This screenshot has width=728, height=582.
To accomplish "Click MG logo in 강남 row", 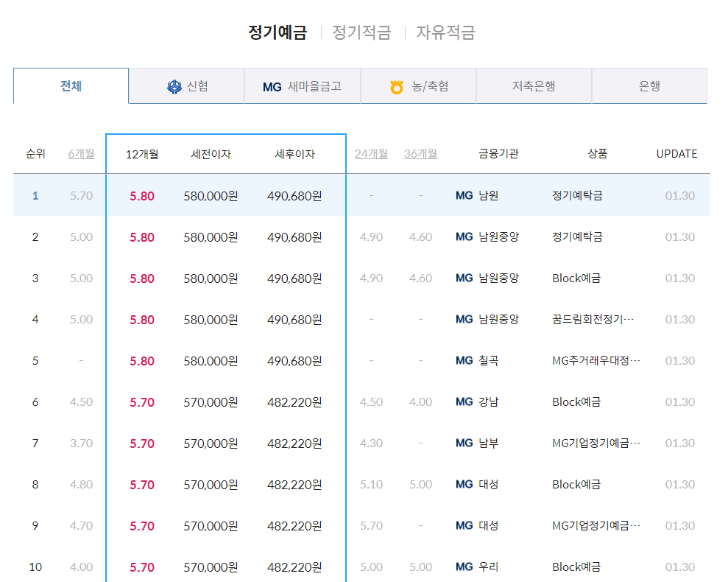I will pos(464,402).
